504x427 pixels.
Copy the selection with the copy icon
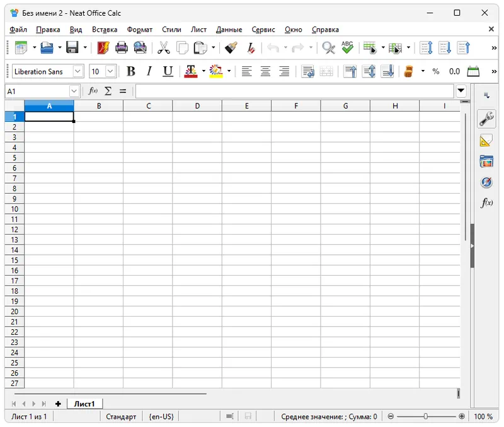coord(182,48)
